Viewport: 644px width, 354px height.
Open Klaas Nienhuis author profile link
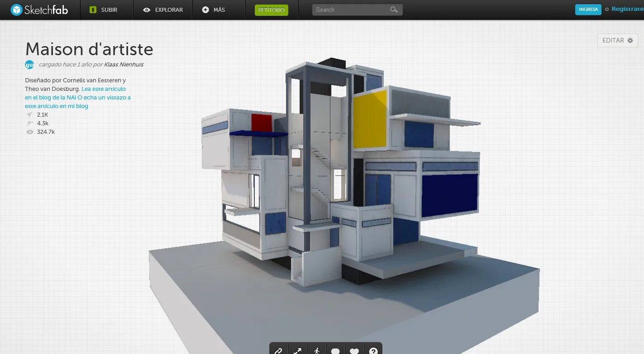point(124,65)
